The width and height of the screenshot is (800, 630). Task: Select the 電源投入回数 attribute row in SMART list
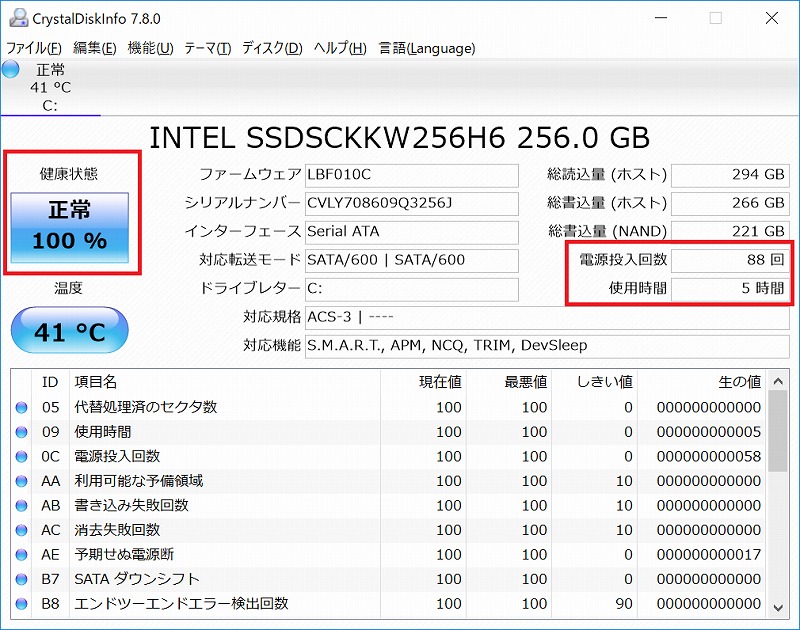tap(389, 457)
